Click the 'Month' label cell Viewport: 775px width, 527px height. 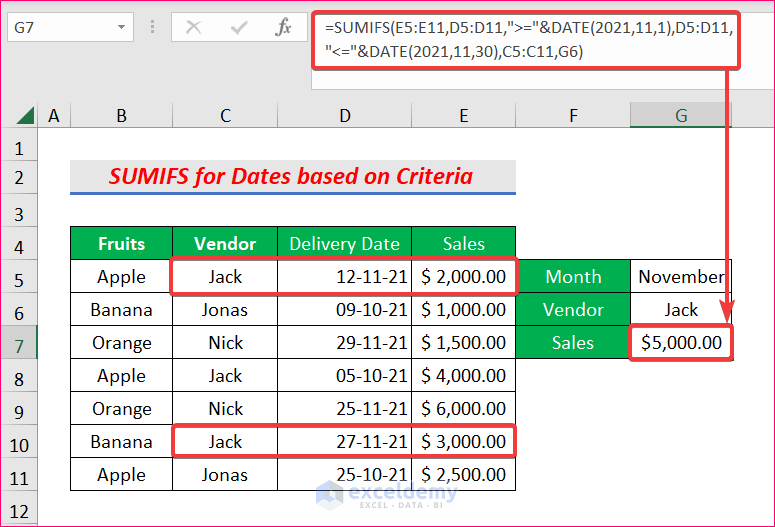tap(573, 276)
